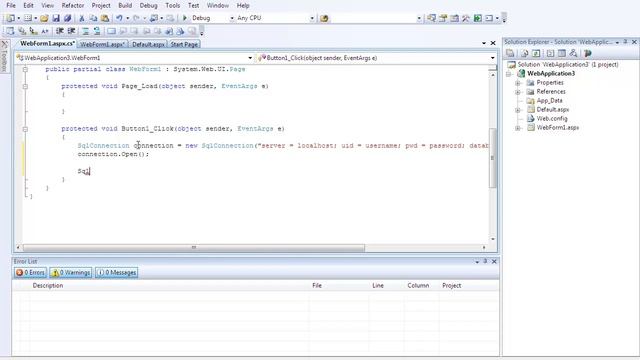Click Display Object Member List icon
Viewport: 640px width, 360px height.
pyautogui.click(x=10, y=31)
